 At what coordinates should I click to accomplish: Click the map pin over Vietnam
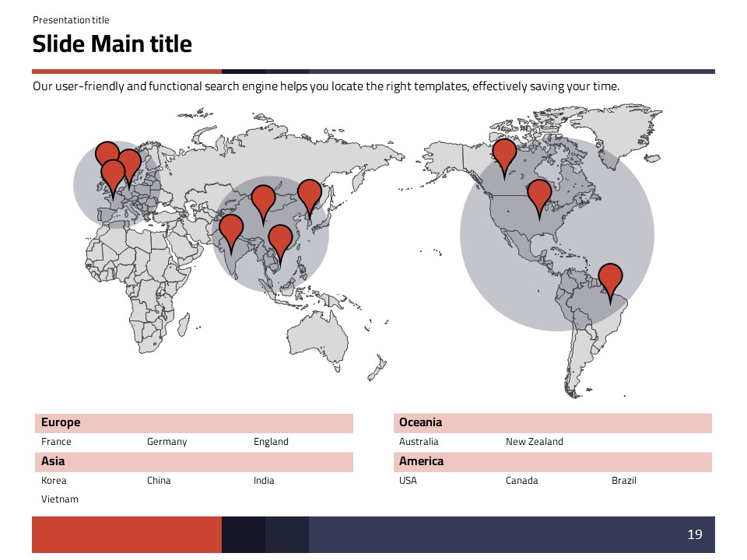pyautogui.click(x=280, y=240)
